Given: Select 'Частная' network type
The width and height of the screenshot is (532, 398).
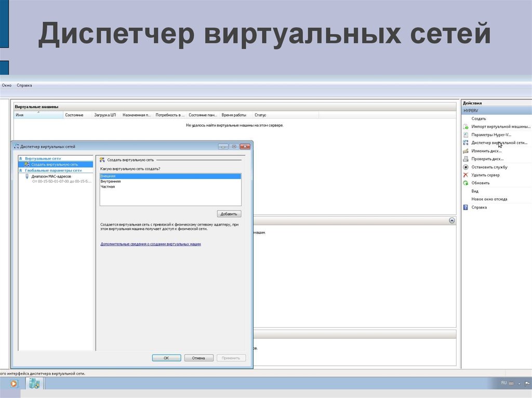Looking at the screenshot, I should [x=170, y=186].
